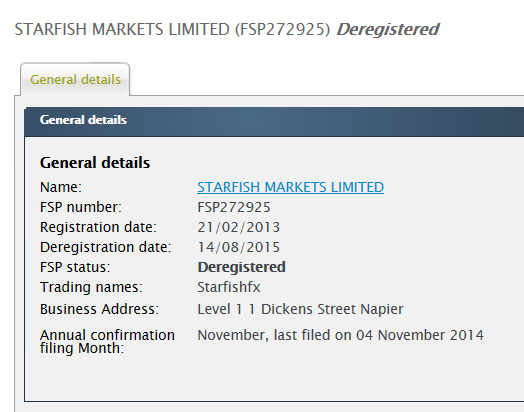Select the FSP number value FSP272925
Image resolution: width=524 pixels, height=412 pixels.
(234, 207)
